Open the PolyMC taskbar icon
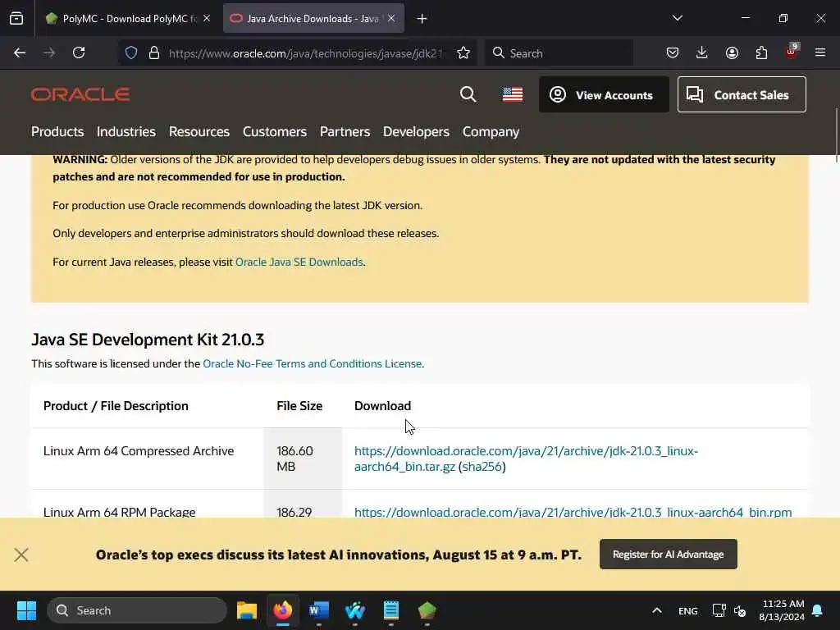The image size is (840, 630). coord(427,610)
